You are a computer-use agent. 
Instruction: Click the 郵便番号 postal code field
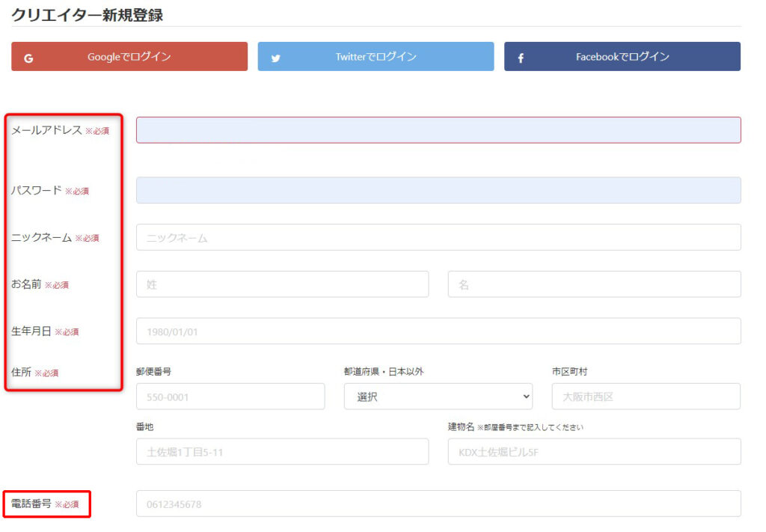point(230,396)
